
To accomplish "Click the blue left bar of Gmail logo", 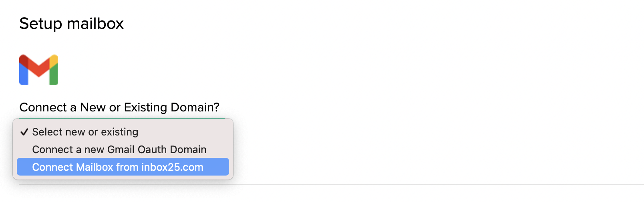I will click(x=24, y=74).
